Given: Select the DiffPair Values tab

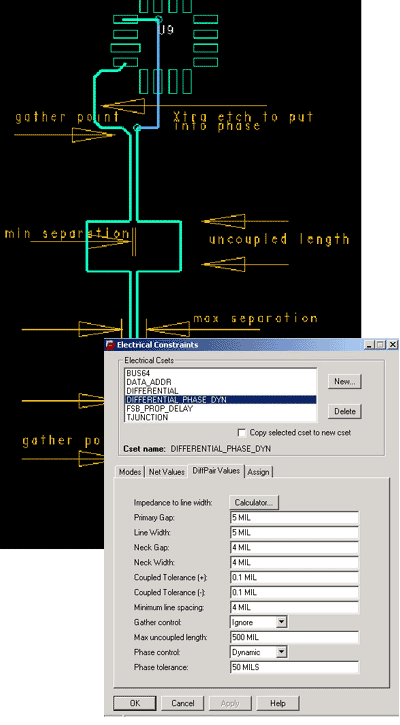Looking at the screenshot, I should 216,471.
